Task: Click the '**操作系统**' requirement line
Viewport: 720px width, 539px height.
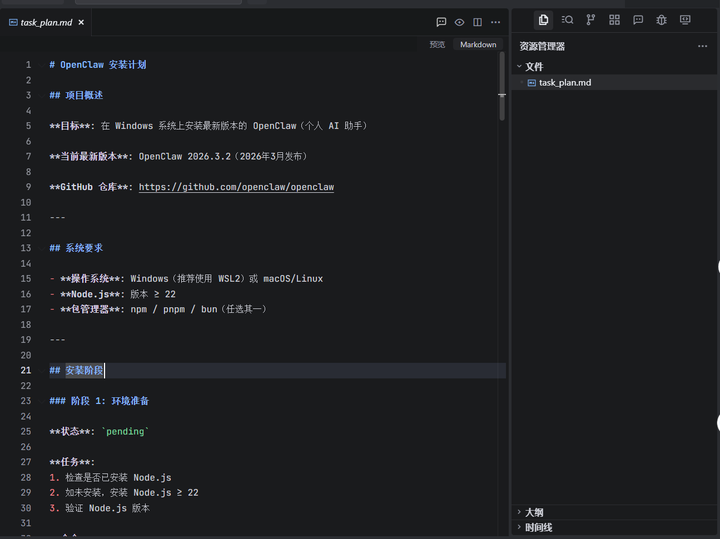Action: pyautogui.click(x=186, y=279)
